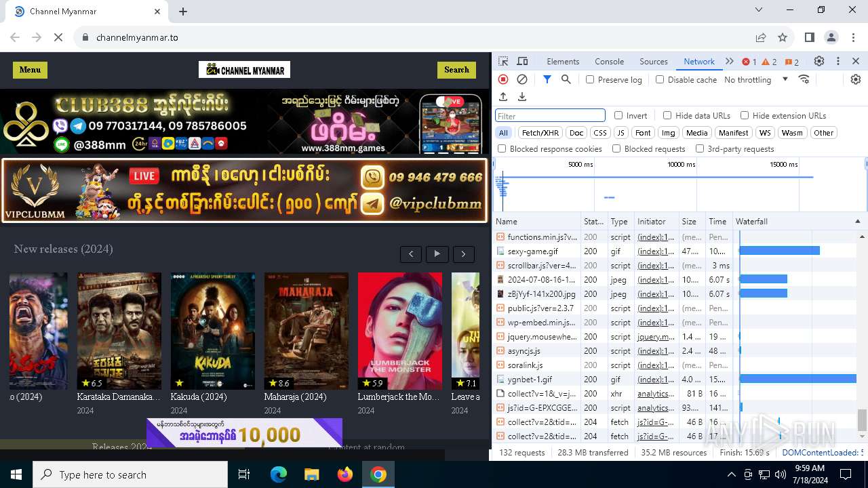Click the website Search button

(x=456, y=70)
